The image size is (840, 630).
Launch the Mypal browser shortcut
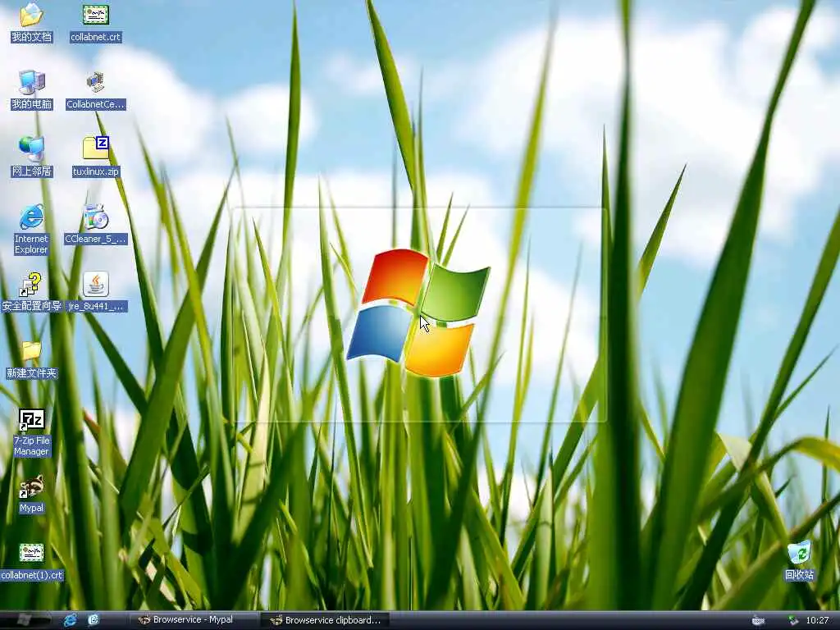coord(31,494)
